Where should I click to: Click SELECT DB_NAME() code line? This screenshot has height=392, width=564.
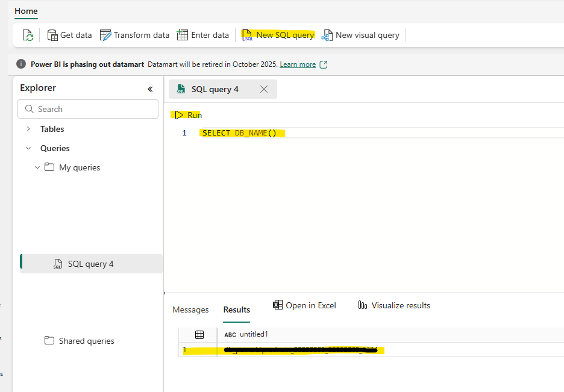click(240, 133)
